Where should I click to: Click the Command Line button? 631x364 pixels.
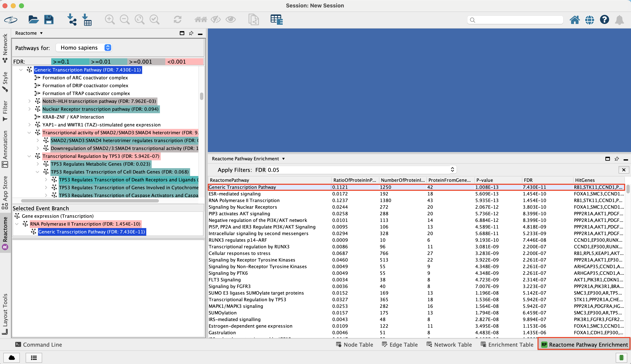(x=38, y=345)
